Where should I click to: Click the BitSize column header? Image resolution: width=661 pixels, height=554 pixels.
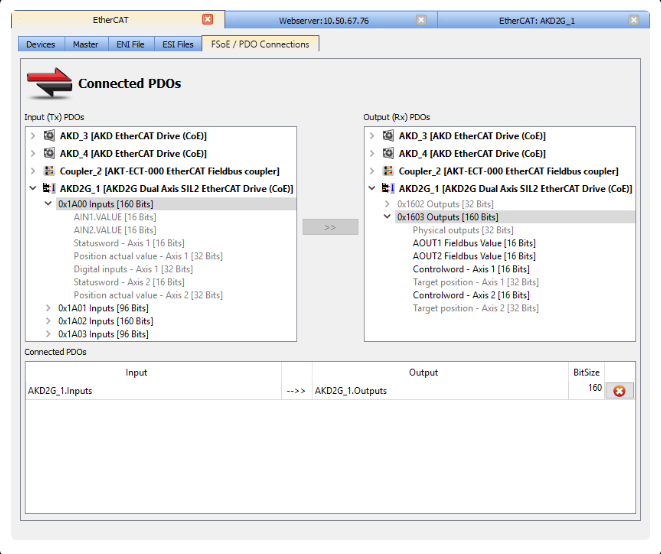[586, 373]
